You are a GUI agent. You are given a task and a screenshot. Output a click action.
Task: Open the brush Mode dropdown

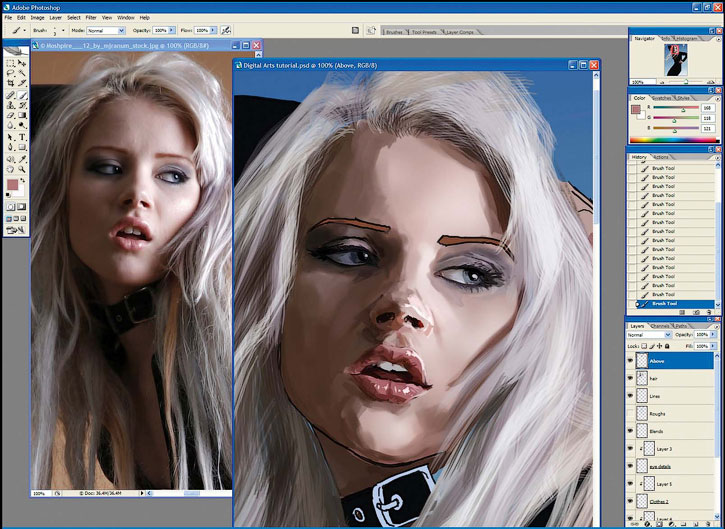122,31
